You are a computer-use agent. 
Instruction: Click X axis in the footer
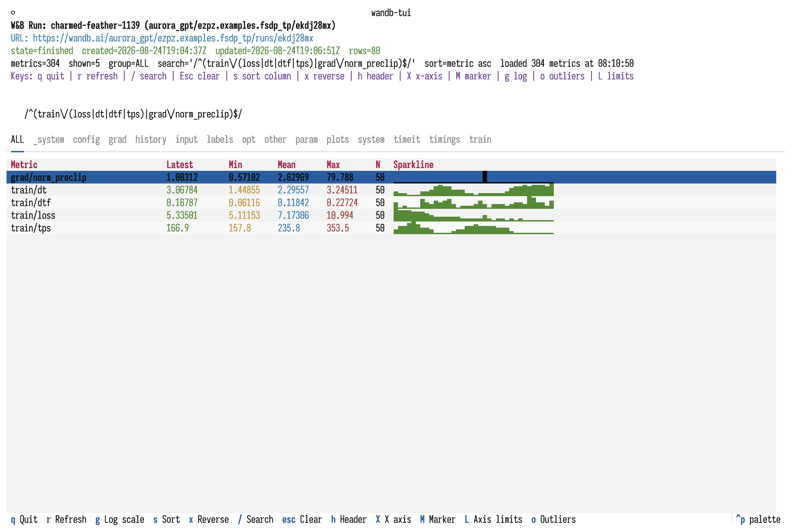393,519
